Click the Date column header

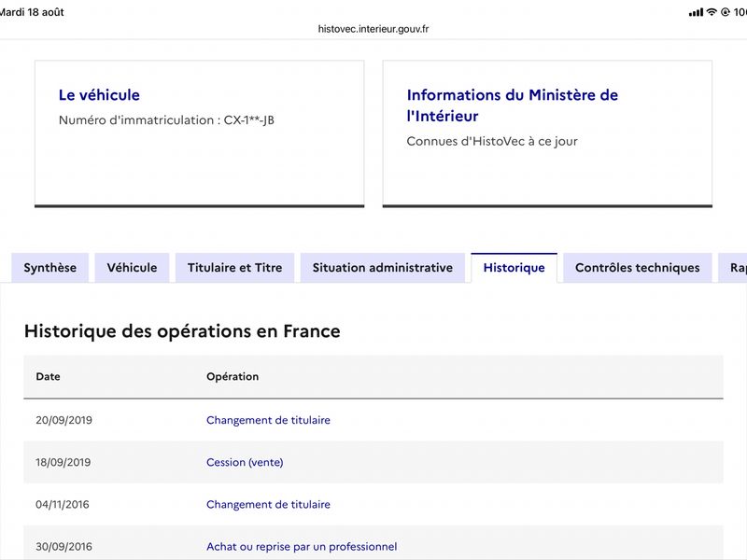point(49,377)
